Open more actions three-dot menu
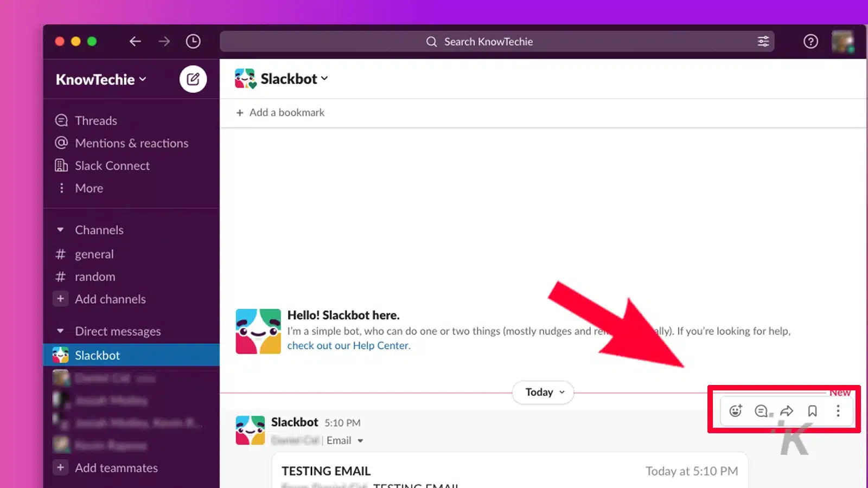This screenshot has width=868, height=488. [838, 411]
